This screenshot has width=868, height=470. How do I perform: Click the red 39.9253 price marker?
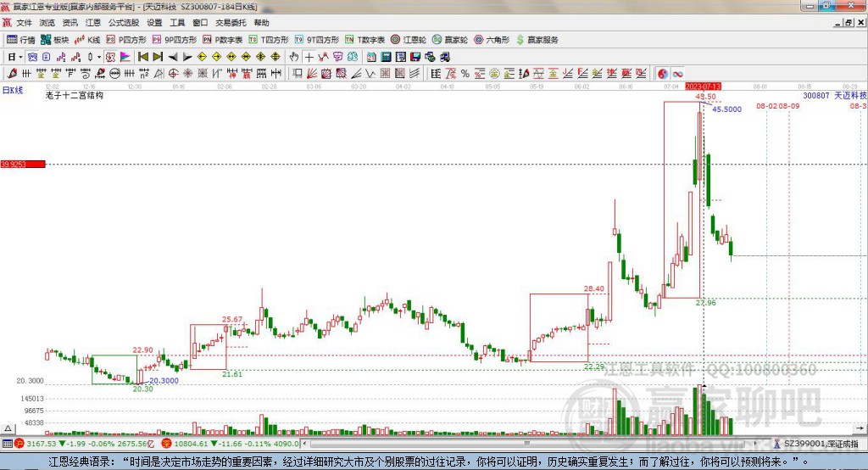click(x=23, y=164)
